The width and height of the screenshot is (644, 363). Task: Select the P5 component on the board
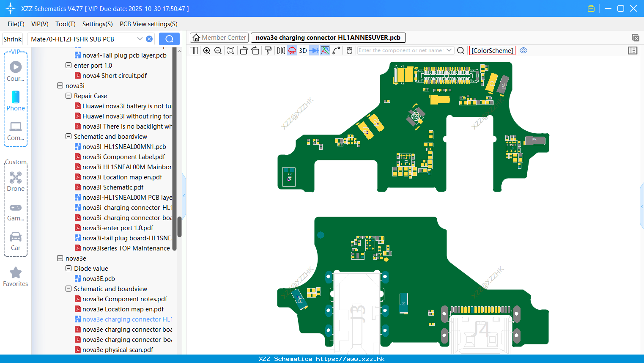point(535,140)
